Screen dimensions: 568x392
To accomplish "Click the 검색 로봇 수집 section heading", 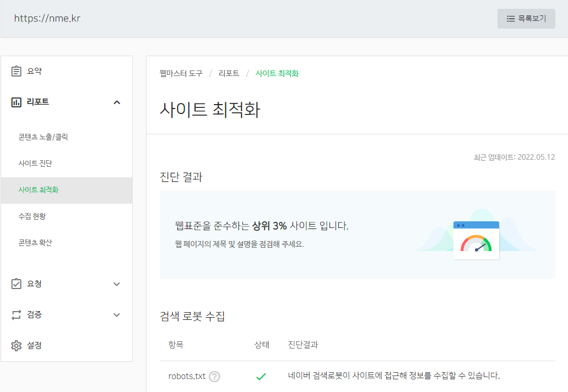I will (192, 317).
